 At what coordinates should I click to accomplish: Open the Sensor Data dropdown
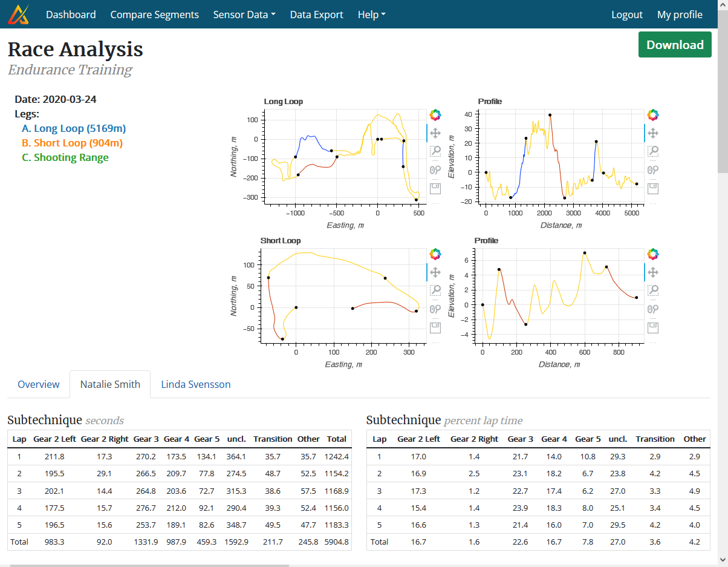click(x=244, y=14)
